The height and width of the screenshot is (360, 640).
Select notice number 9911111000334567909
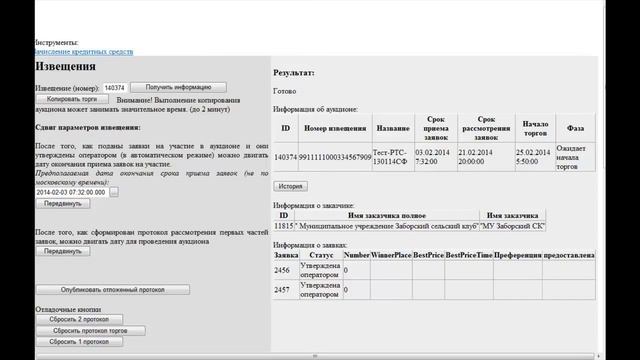[335, 157]
